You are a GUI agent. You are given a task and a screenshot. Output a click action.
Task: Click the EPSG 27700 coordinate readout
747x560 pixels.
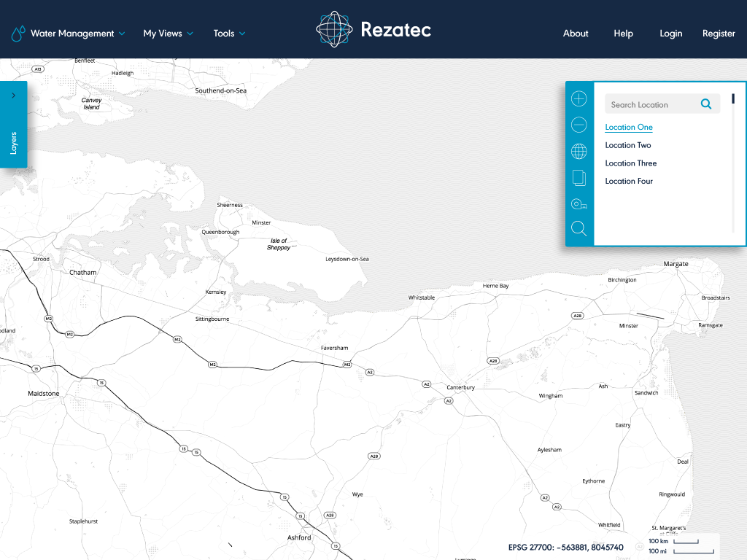pos(565,548)
